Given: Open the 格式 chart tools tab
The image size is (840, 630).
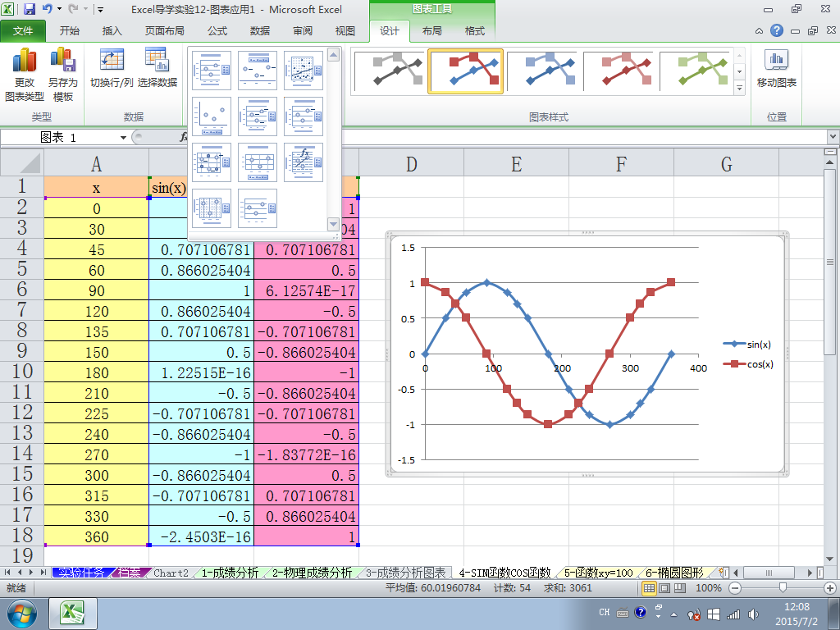Looking at the screenshot, I should click(475, 31).
